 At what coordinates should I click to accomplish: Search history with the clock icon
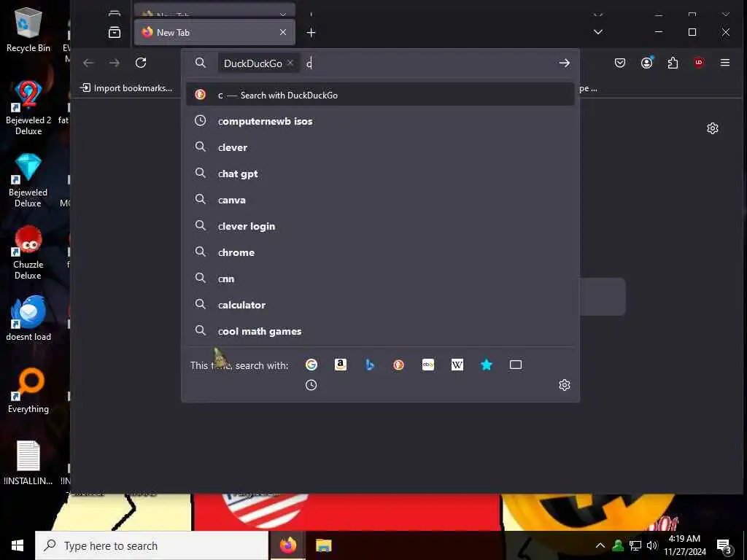(x=311, y=385)
